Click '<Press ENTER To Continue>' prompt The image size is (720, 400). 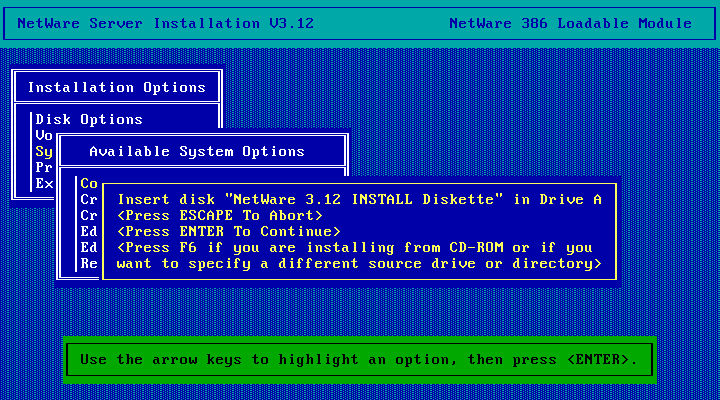[x=229, y=231]
